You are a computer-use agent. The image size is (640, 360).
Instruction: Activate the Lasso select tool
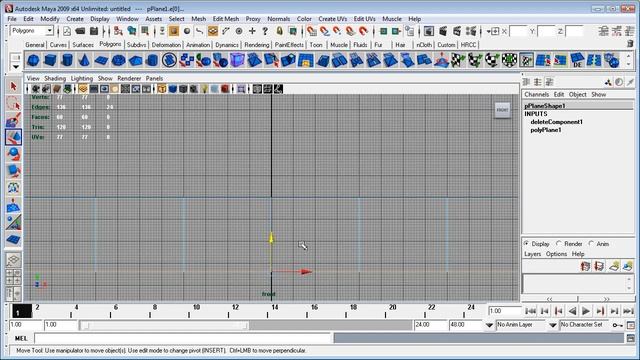(13, 104)
